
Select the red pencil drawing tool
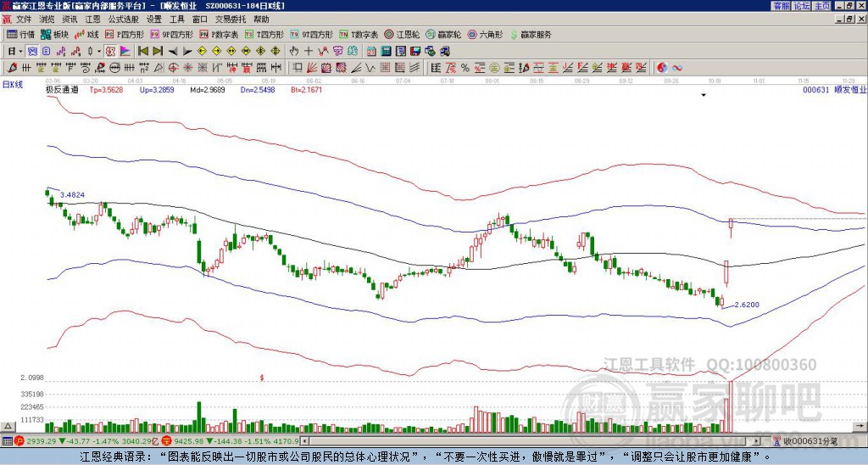(x=12, y=68)
